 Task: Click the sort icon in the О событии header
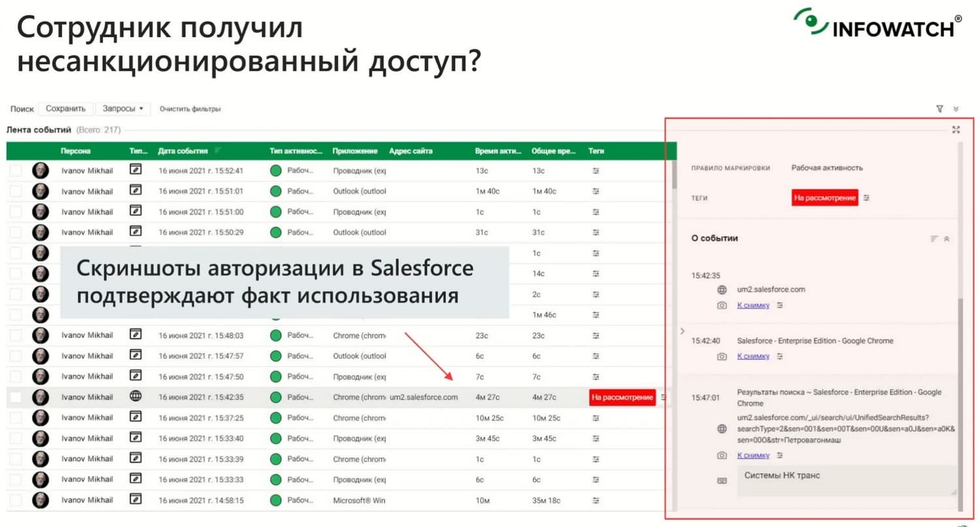tap(934, 239)
